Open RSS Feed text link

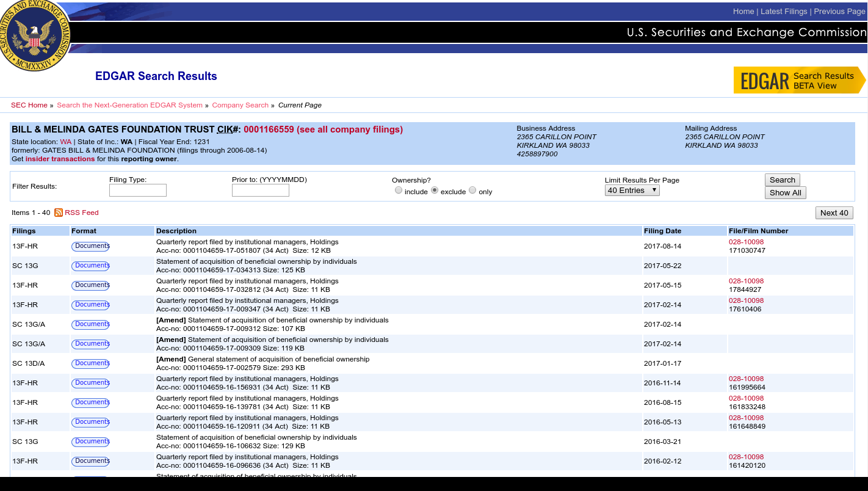[x=82, y=213]
